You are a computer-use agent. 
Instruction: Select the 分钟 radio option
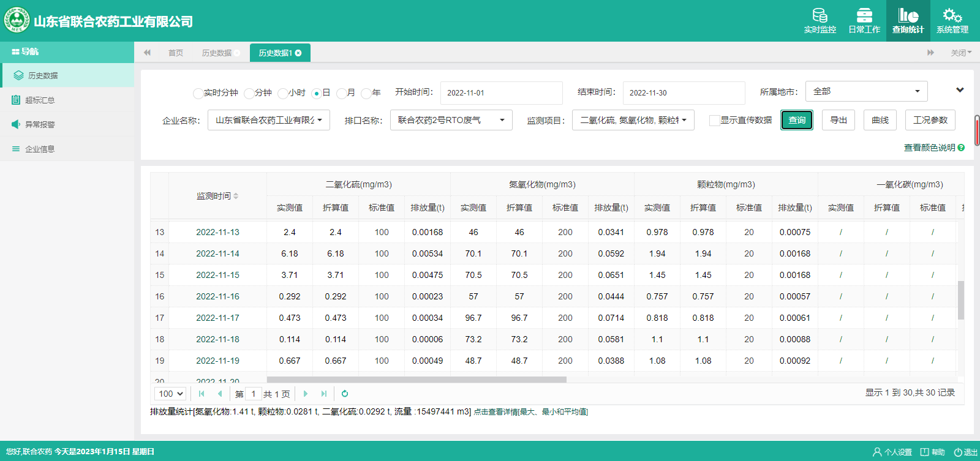(x=249, y=93)
